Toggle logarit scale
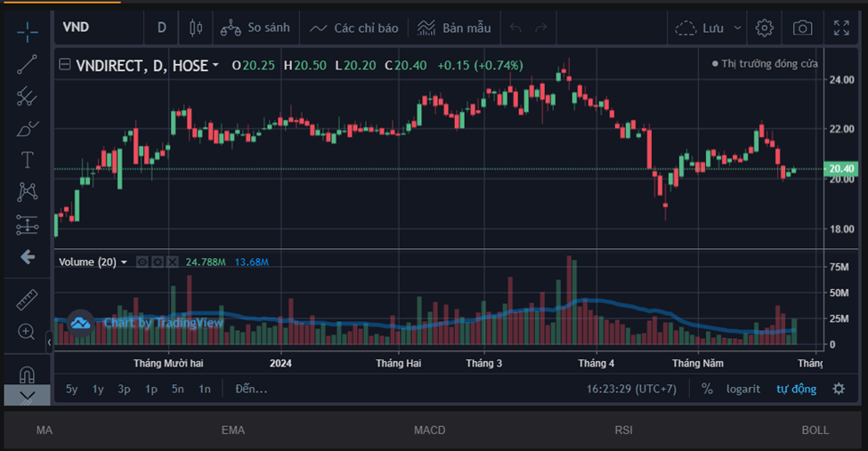This screenshot has width=868, height=451. 742,389
